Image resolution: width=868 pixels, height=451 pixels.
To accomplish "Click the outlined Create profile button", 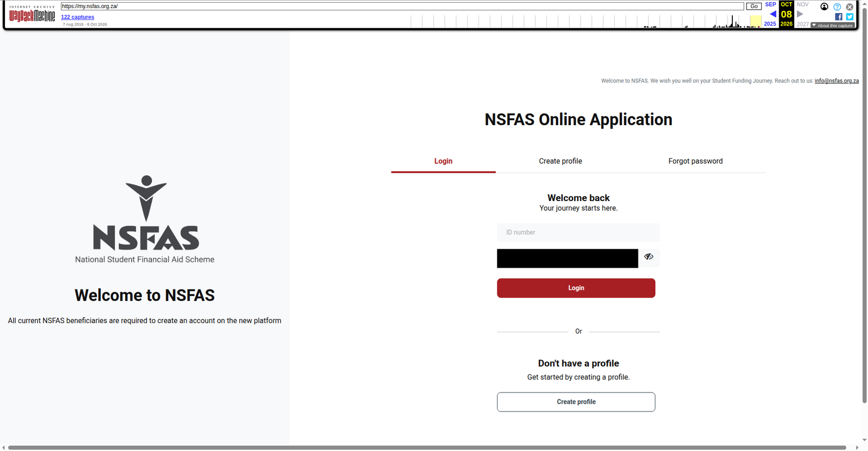I will point(576,402).
